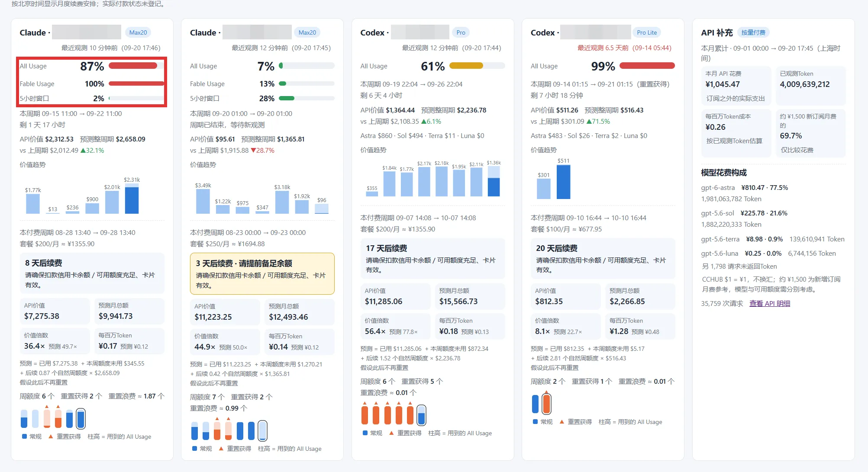Viewport: 868px width, 472px height.
Task: Select the gpt-5.6-terra ¥8.98 row
Action: click(x=773, y=239)
